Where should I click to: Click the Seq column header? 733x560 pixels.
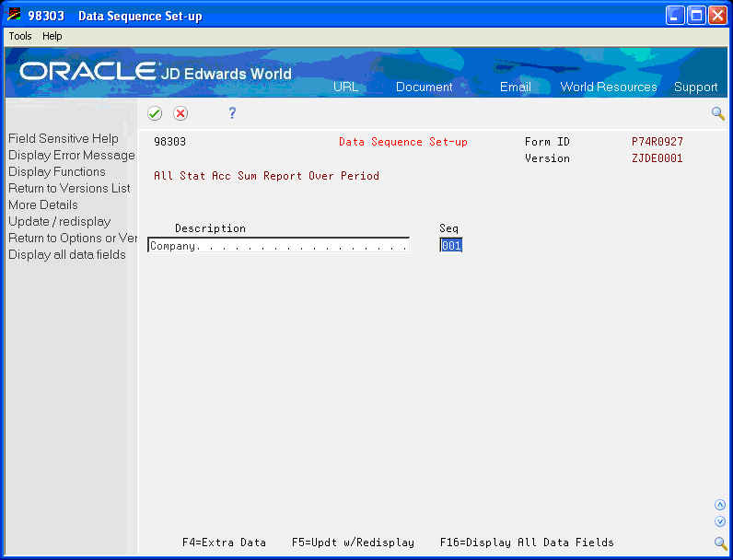coord(448,228)
